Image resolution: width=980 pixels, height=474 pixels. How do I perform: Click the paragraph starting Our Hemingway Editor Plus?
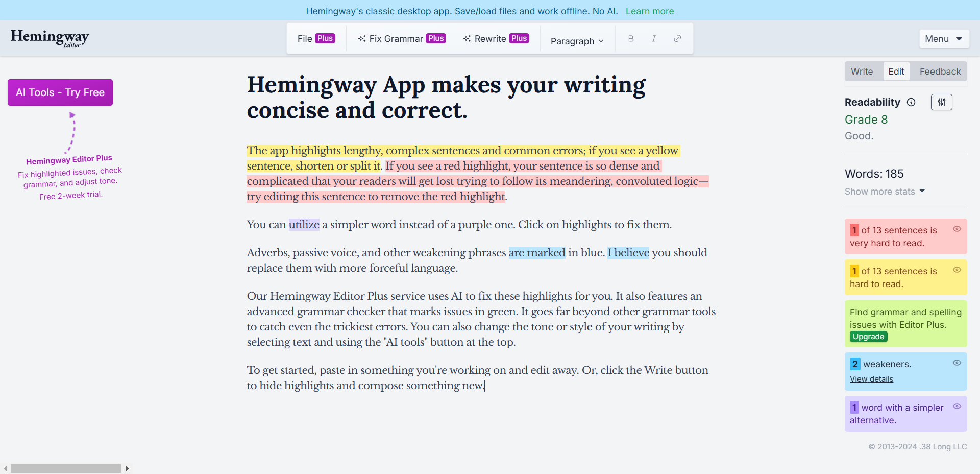pyautogui.click(x=481, y=319)
